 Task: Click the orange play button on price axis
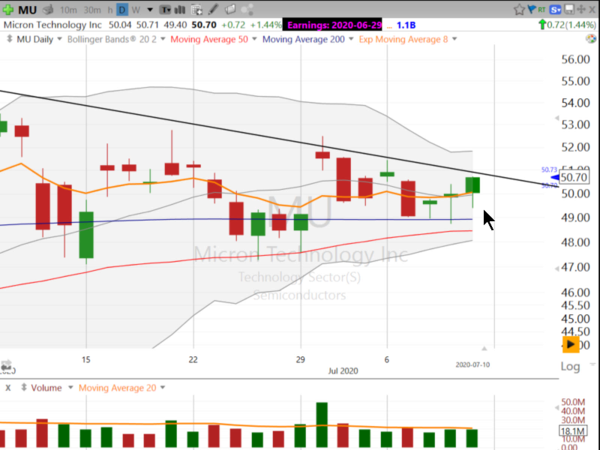point(571,344)
